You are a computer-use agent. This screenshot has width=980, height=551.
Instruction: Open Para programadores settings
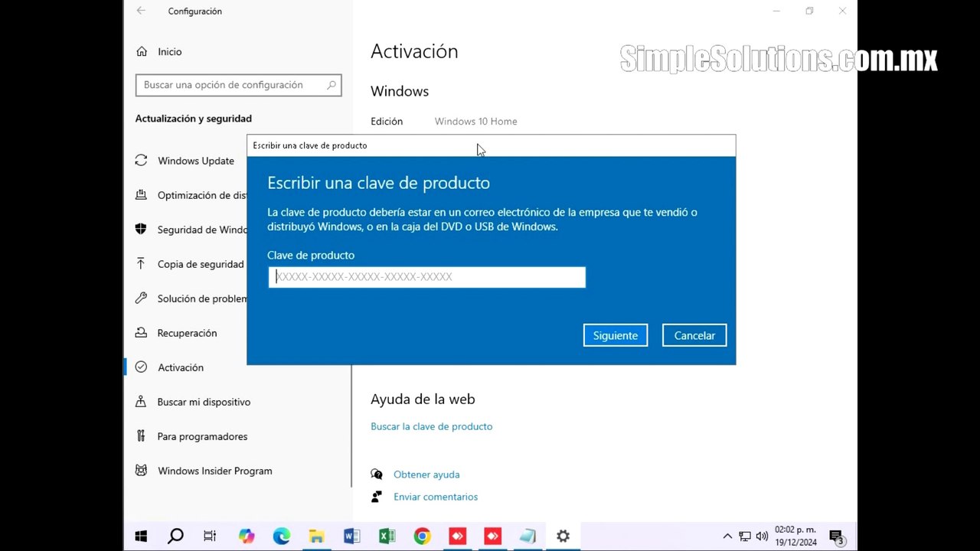click(x=191, y=436)
